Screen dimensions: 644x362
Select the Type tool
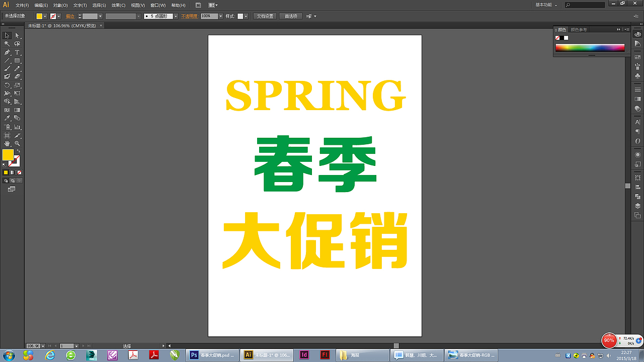(17, 52)
